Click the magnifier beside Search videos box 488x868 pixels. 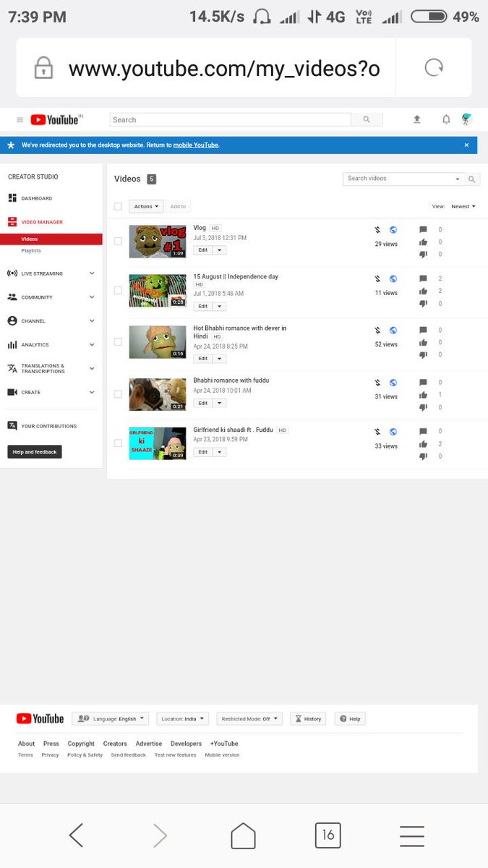click(x=472, y=179)
